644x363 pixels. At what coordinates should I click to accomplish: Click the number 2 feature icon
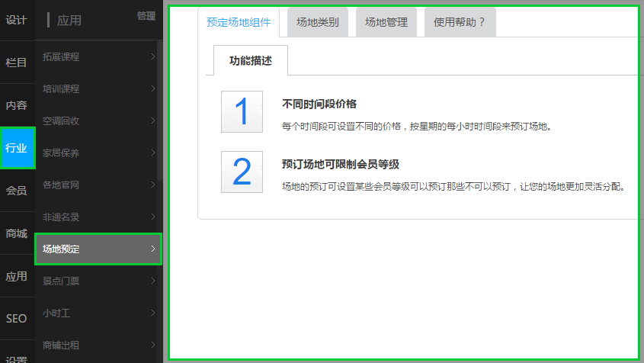coord(242,172)
